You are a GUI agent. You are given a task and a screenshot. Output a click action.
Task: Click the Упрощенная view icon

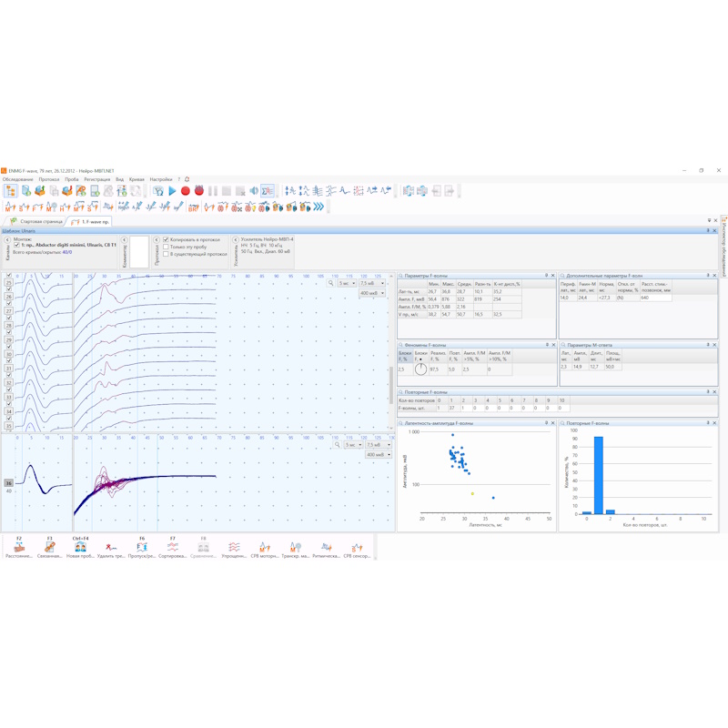[x=234, y=547]
